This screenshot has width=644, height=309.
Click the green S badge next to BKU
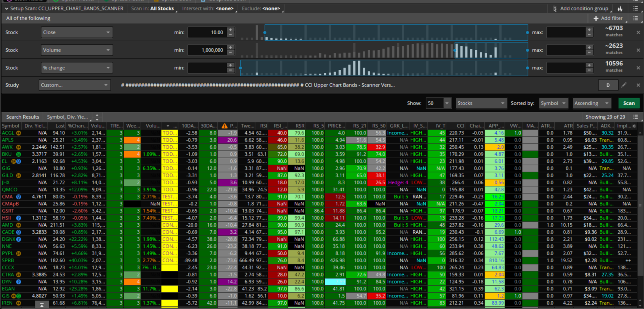click(19, 154)
